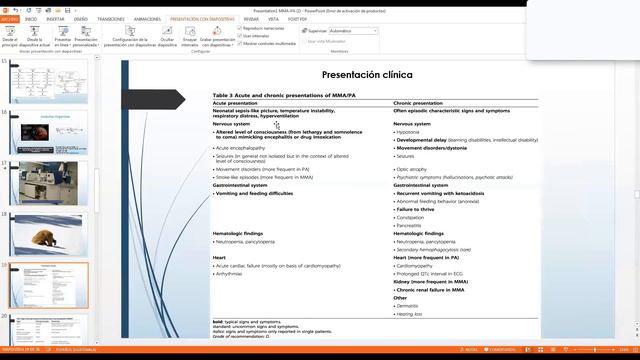Click the slide title Presentación clínica

click(367, 75)
